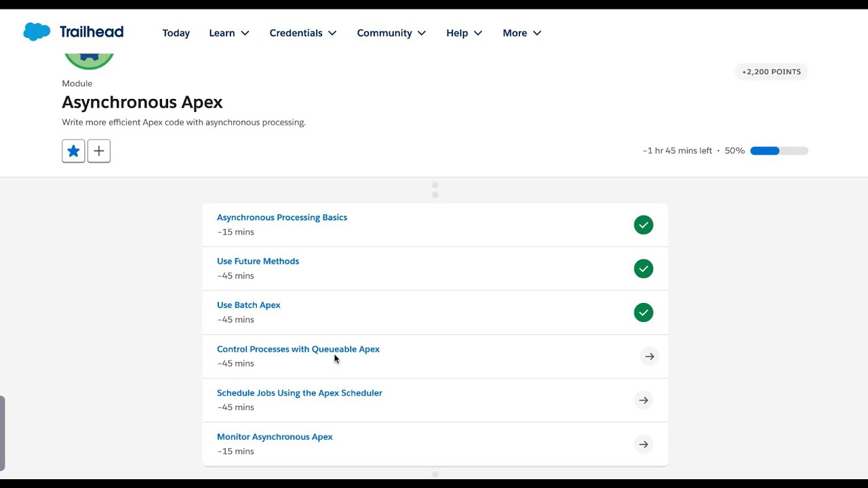Open Asynchronous Processing Basics unit
Screen dimensions: 868x488
click(282, 218)
